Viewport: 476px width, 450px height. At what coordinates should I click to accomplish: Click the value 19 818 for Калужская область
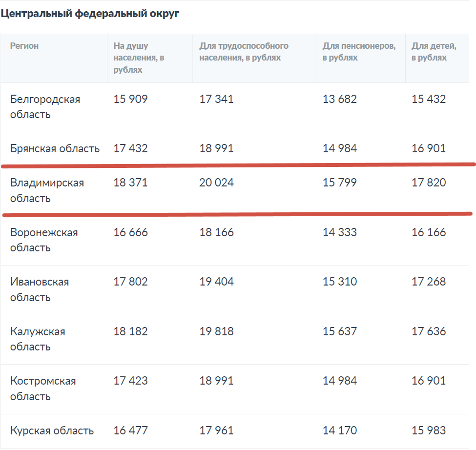(216, 331)
